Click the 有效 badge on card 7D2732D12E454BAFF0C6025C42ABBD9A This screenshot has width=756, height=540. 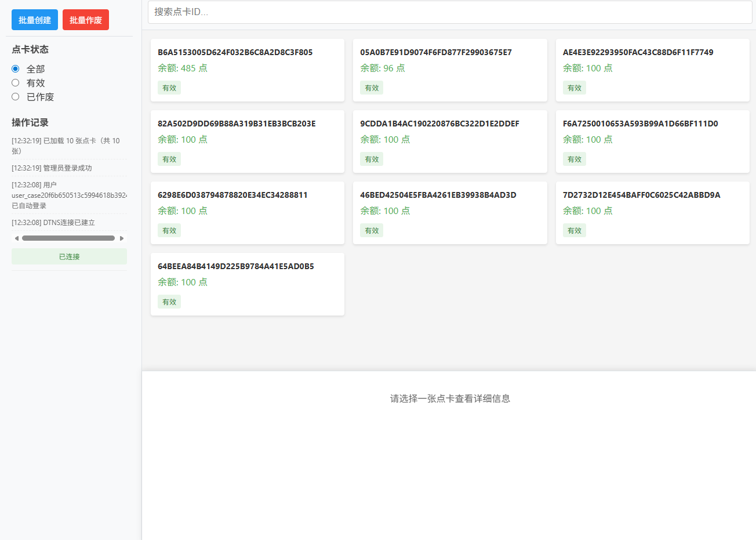[x=574, y=231]
